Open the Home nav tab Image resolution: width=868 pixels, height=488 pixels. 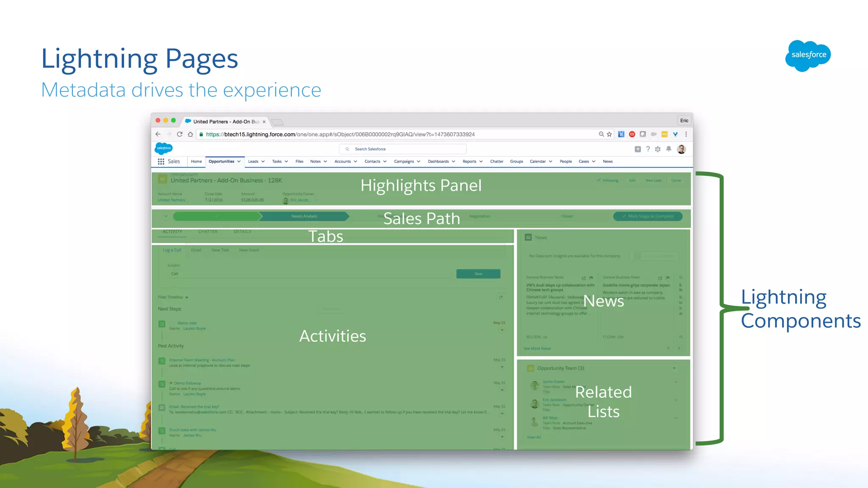coord(196,161)
